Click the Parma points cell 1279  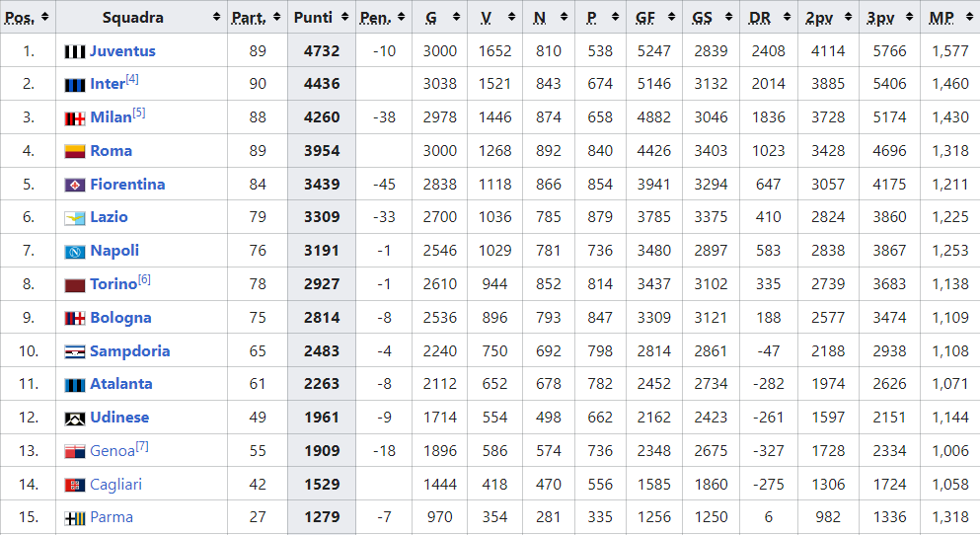[322, 517]
